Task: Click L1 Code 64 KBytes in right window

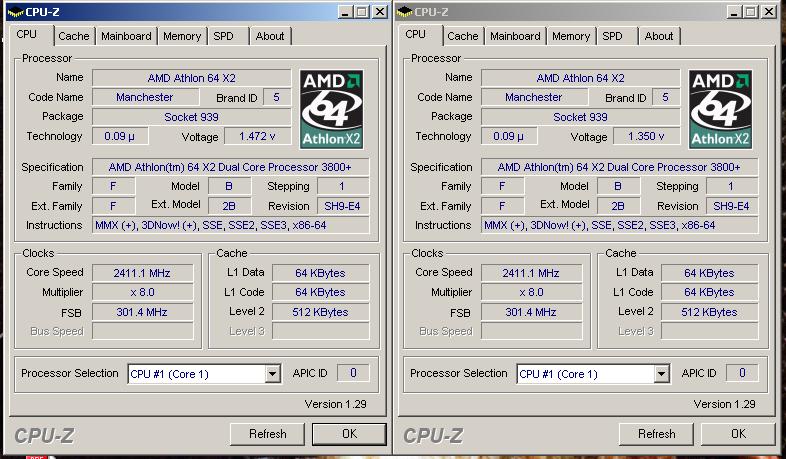Action: pyautogui.click(x=710, y=292)
